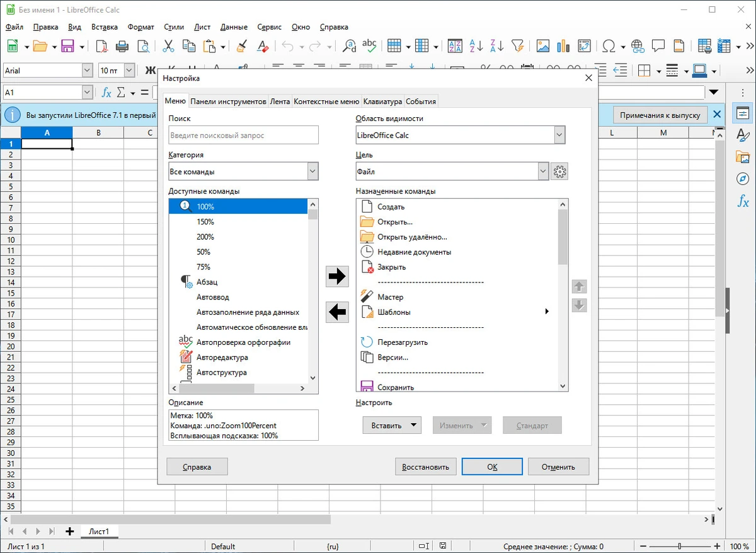Click the left arrow remove command button
Image resolution: width=756 pixels, height=553 pixels.
pyautogui.click(x=338, y=311)
